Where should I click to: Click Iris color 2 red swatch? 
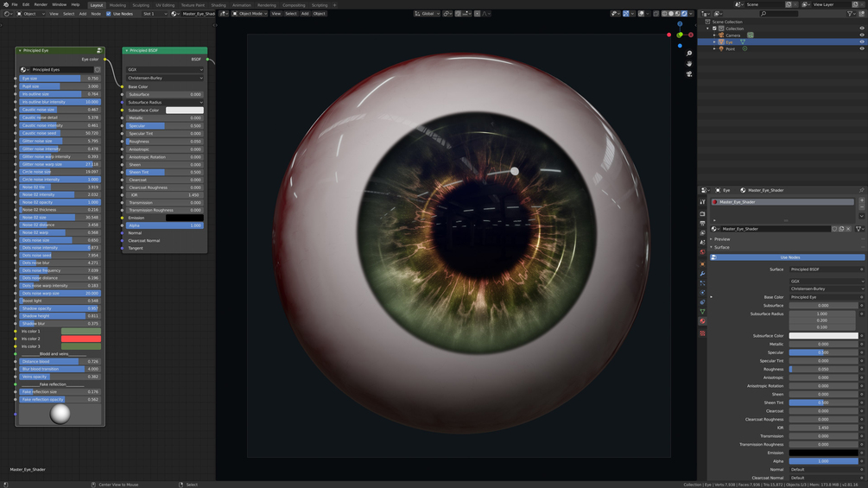[81, 339]
